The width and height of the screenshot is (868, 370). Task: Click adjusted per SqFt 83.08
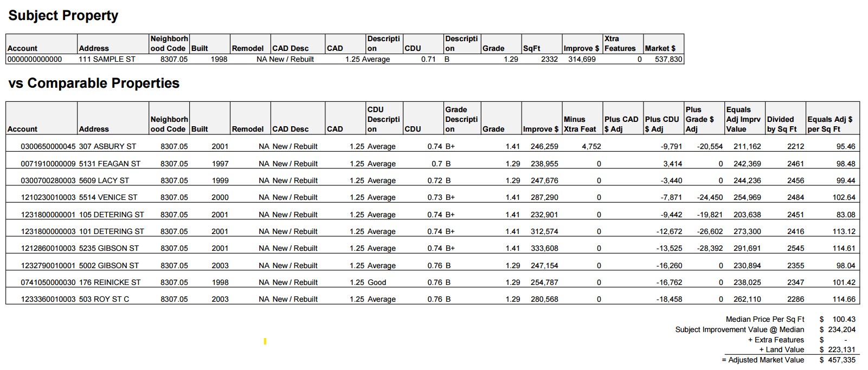[846, 215]
